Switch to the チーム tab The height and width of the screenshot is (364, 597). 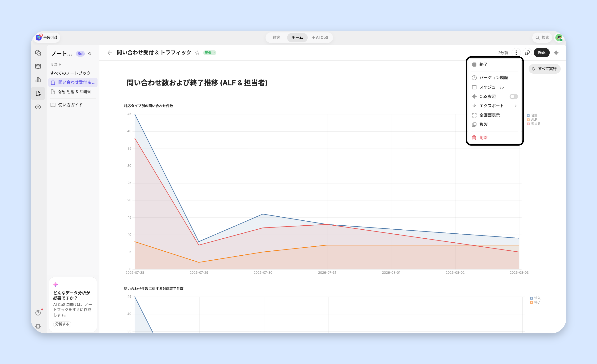(297, 37)
